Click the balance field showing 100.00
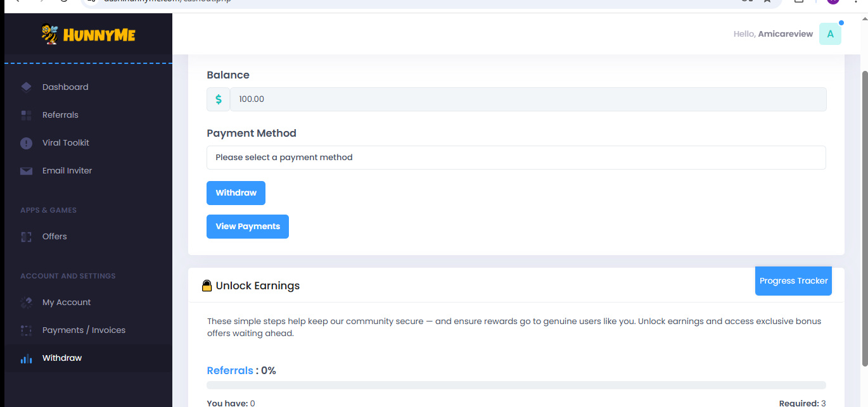Screen dimensions: 868x407 (x=528, y=99)
